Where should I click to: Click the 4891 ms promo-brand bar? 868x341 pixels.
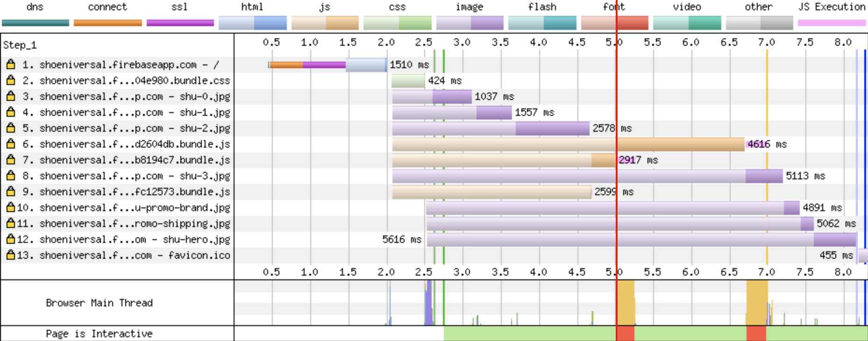[x=613, y=207]
